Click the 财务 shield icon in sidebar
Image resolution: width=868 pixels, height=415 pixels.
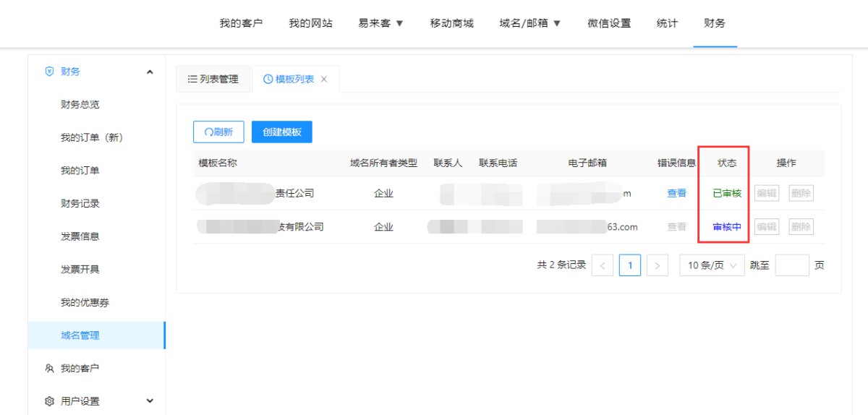[49, 72]
